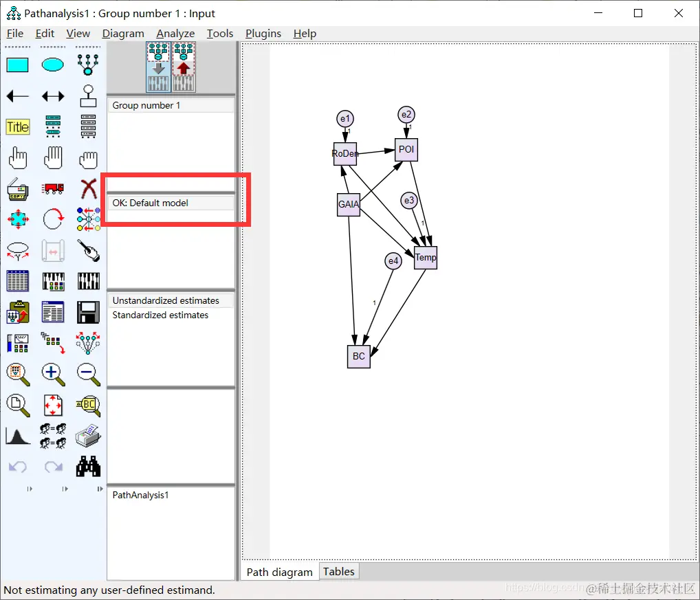Select the single-headed path arrow tool

tap(17, 96)
